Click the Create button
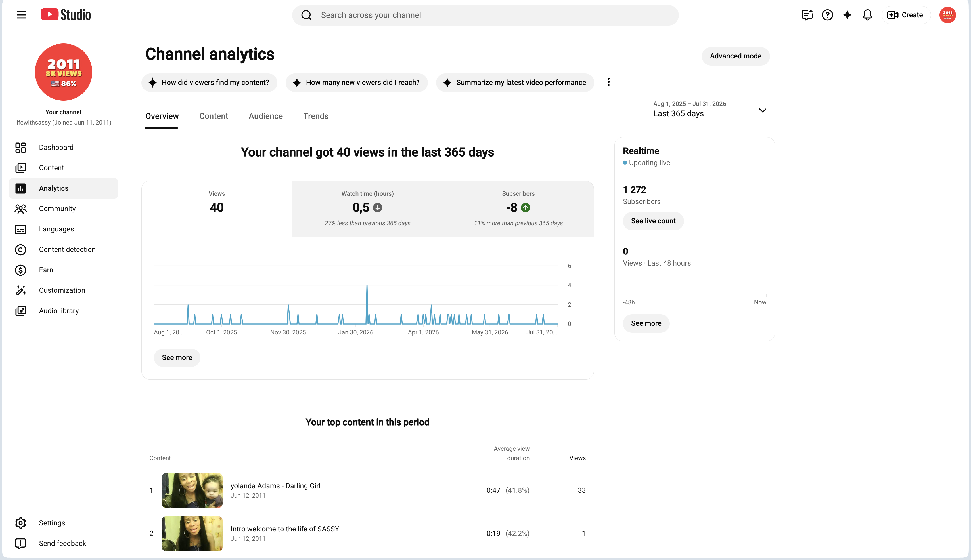The height and width of the screenshot is (560, 971). tap(906, 15)
